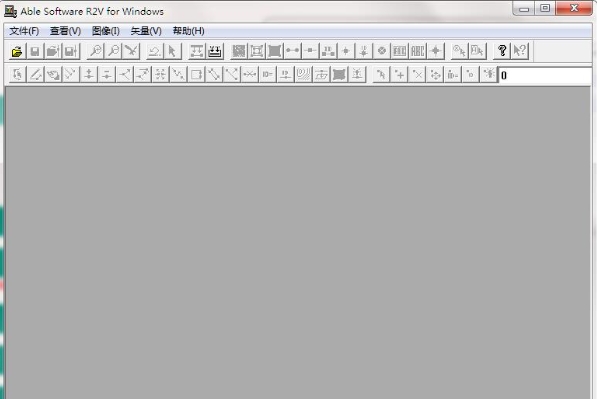Click the undo arrow toolbar icon
Image resolution: width=597 pixels, height=399 pixels.
coord(154,51)
